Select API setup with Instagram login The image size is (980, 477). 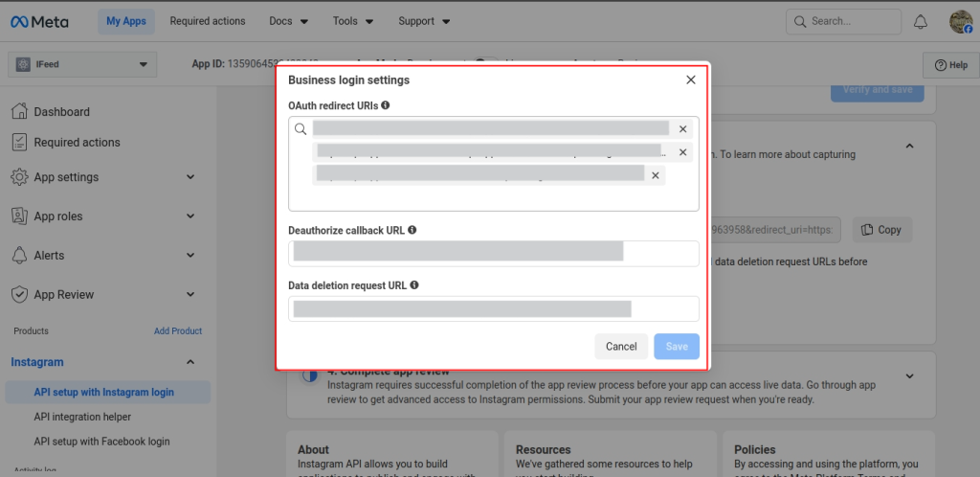[107, 392]
